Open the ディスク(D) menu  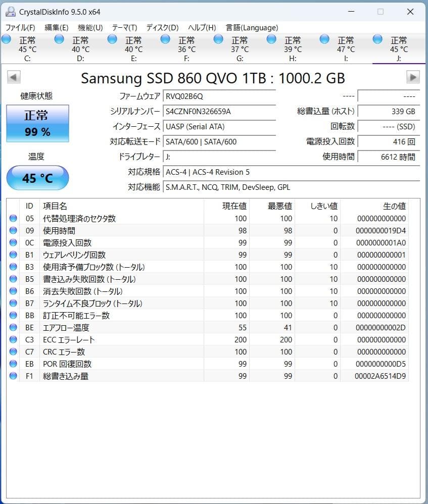click(162, 28)
